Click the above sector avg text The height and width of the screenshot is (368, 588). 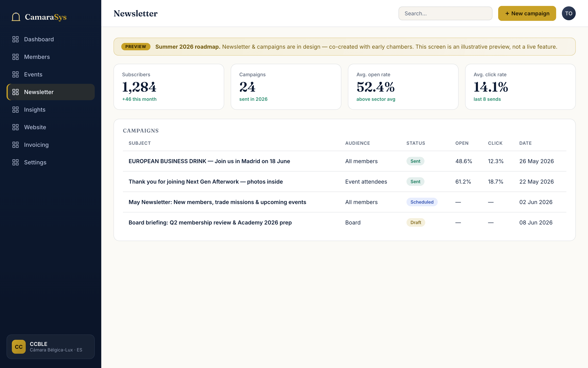click(x=376, y=99)
